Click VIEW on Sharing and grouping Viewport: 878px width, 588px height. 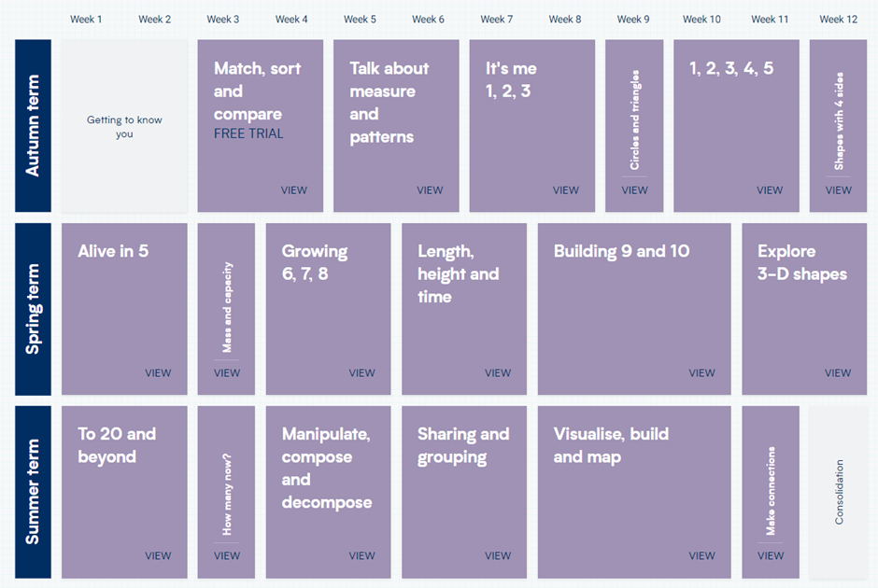click(x=498, y=556)
